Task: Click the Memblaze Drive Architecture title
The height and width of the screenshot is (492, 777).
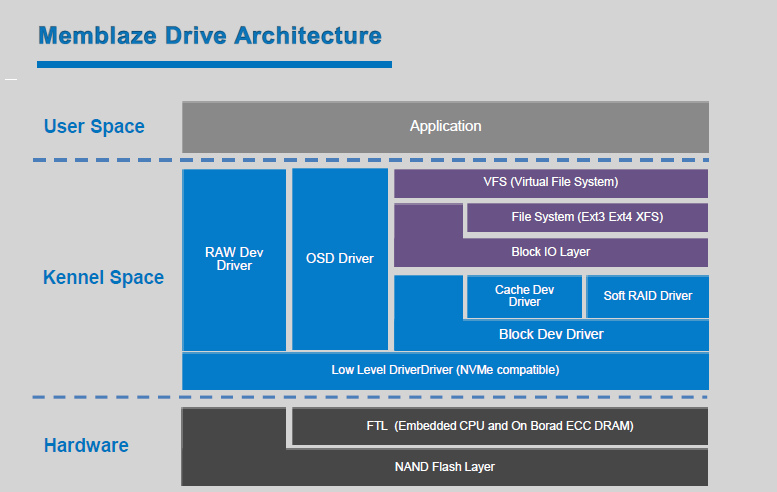Action: coord(210,36)
